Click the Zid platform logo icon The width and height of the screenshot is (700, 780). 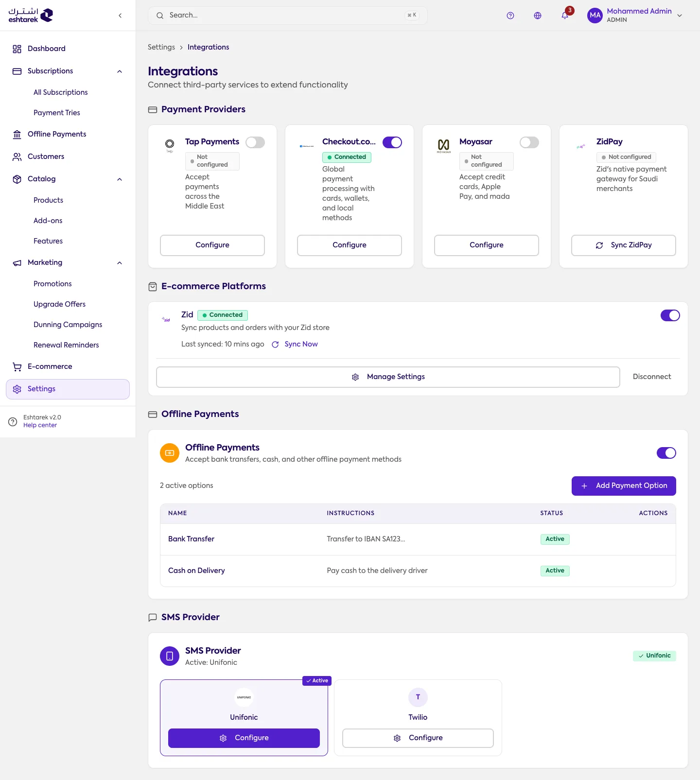(166, 319)
